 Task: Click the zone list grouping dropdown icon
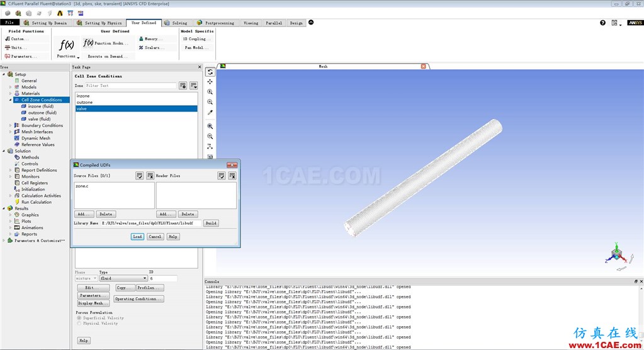tap(193, 86)
